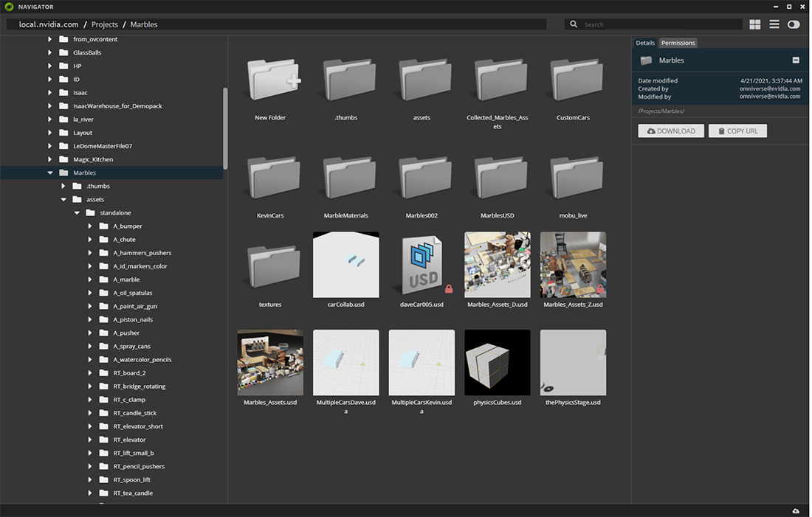
Task: Open the KevinCars folder
Action: click(x=273, y=178)
